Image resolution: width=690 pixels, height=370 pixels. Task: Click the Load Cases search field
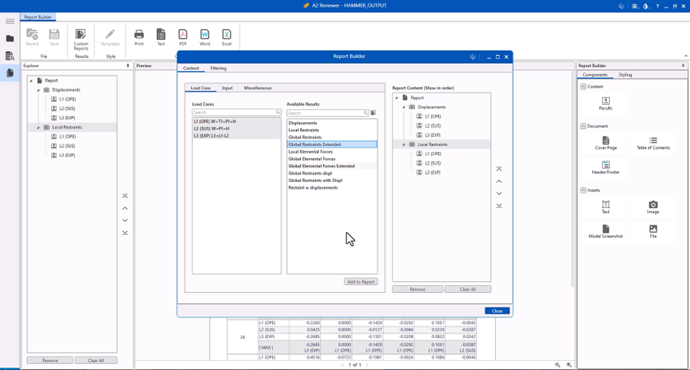click(x=236, y=112)
